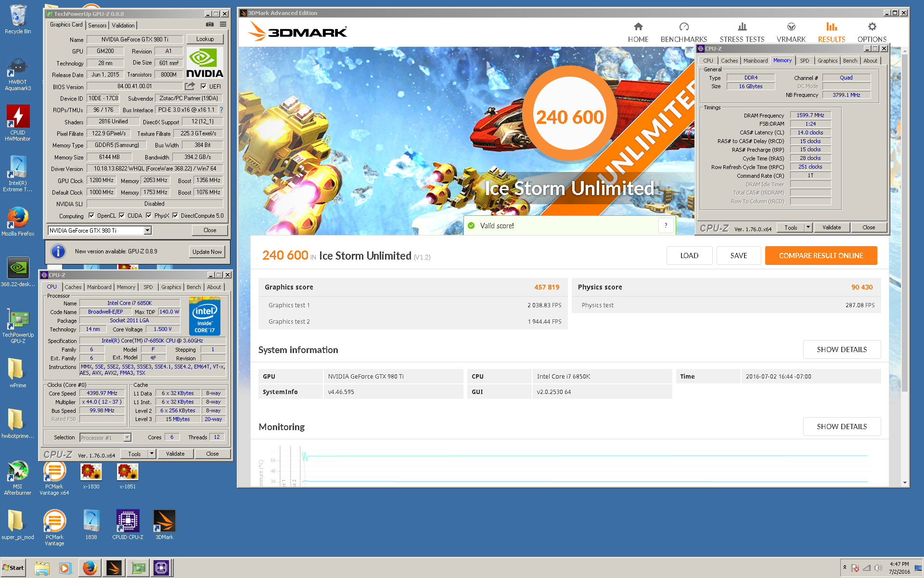Click the Start button on taskbar

[x=13, y=568]
